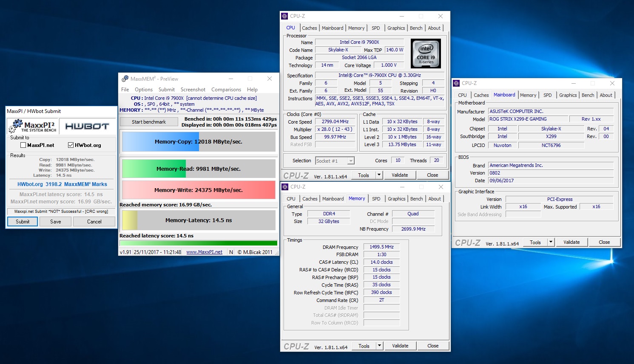
Task: Open the Screenshot menu in MaxxMEM
Action: 193,90
